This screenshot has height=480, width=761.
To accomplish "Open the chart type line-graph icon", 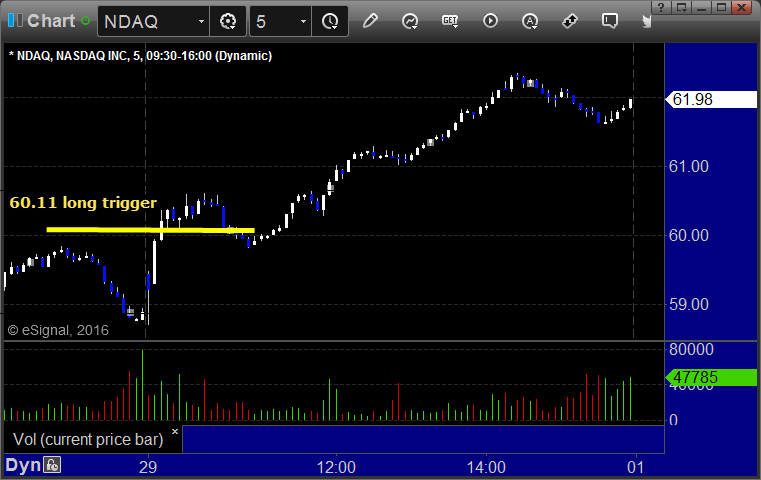I will pos(410,21).
